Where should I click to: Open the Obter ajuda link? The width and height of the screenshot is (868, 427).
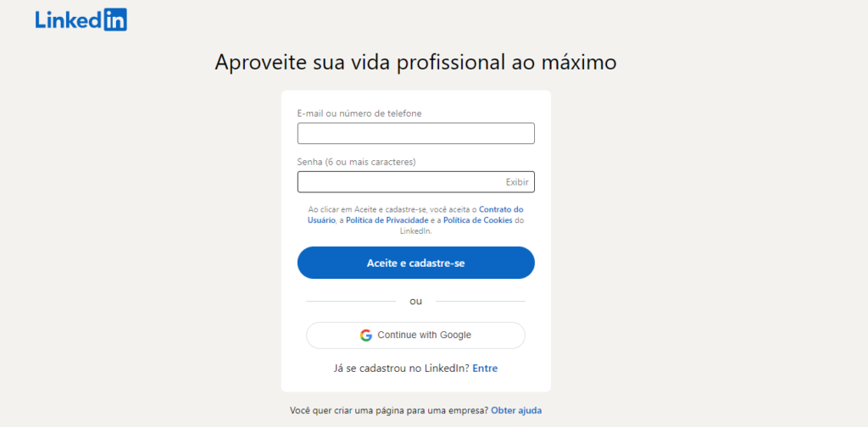[516, 410]
